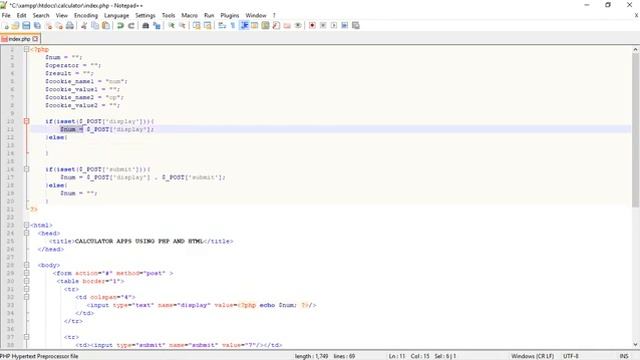Open the Search menu

[41, 16]
